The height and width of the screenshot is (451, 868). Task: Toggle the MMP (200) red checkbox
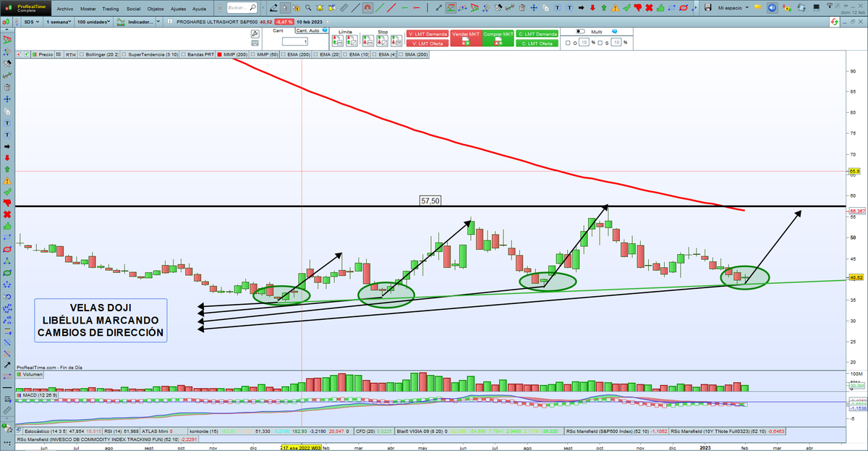tap(219, 54)
